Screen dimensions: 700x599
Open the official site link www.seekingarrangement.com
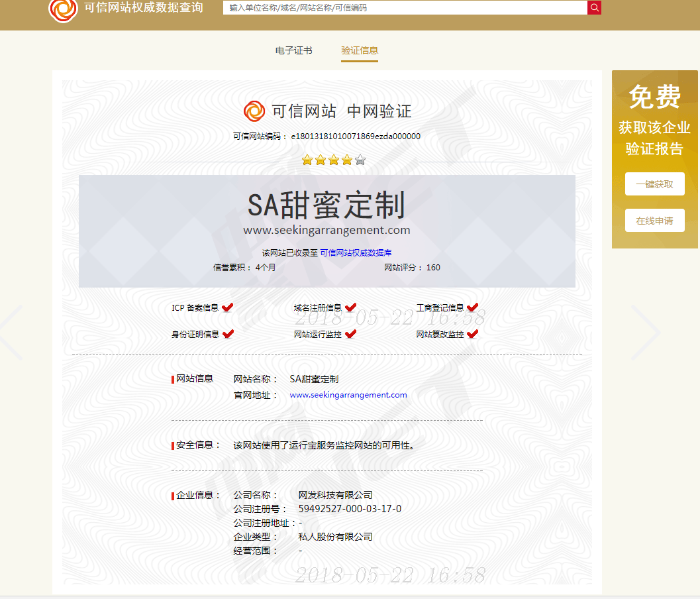coord(348,395)
